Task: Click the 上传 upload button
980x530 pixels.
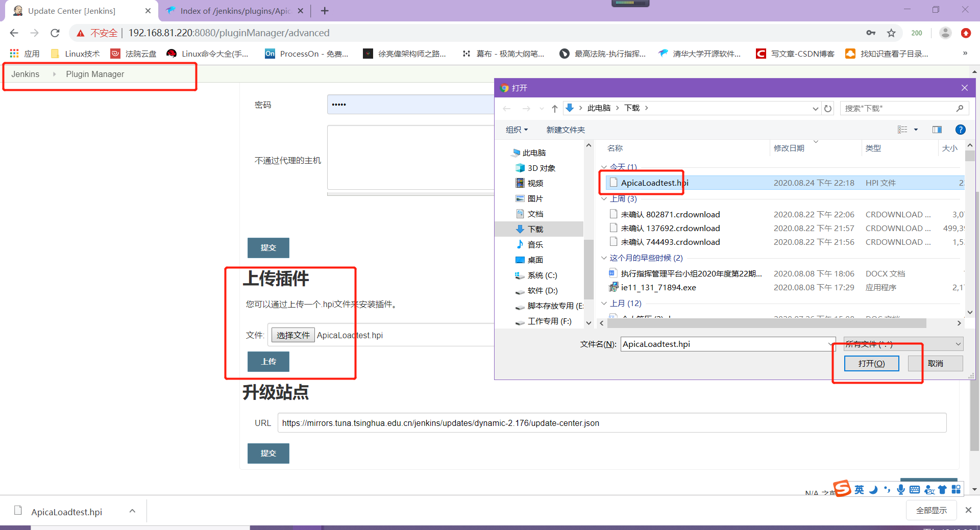Action: coord(268,361)
